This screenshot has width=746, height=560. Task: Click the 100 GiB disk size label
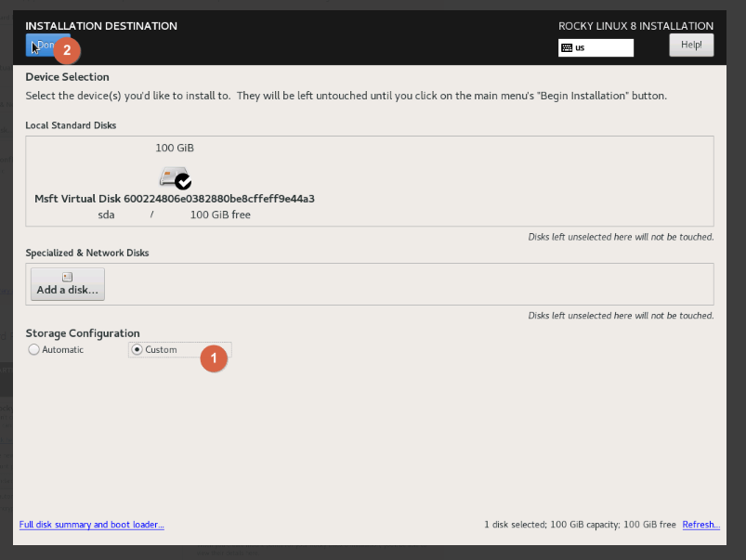175,148
